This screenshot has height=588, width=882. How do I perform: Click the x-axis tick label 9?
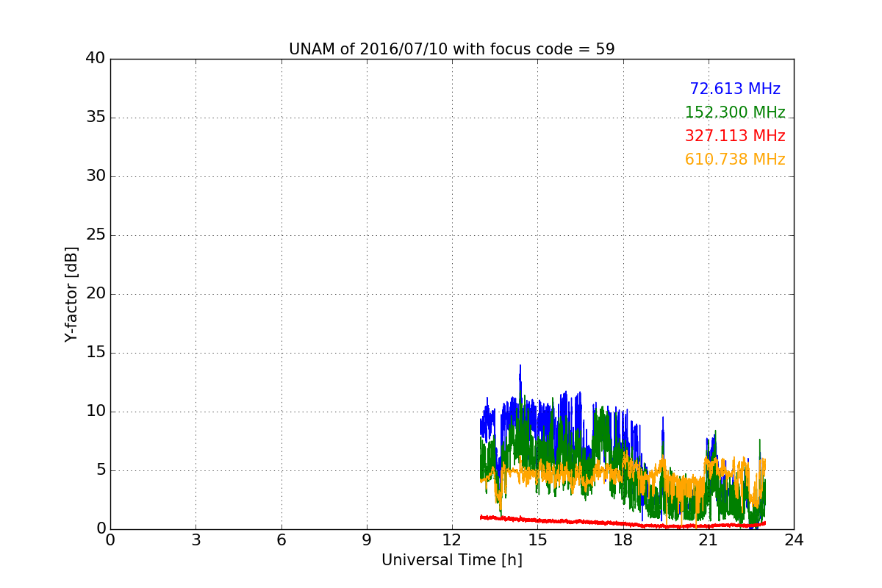tap(367, 540)
